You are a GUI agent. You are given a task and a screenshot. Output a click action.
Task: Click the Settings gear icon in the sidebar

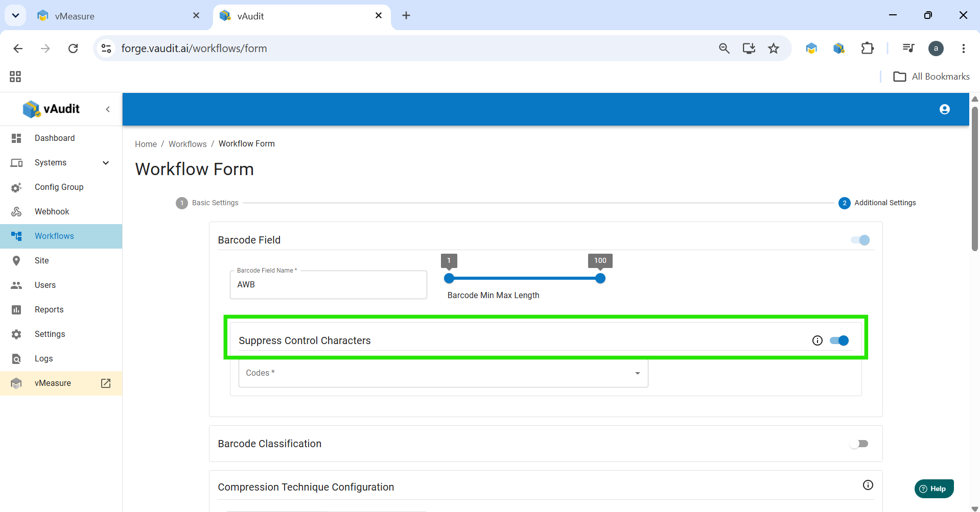pos(16,334)
